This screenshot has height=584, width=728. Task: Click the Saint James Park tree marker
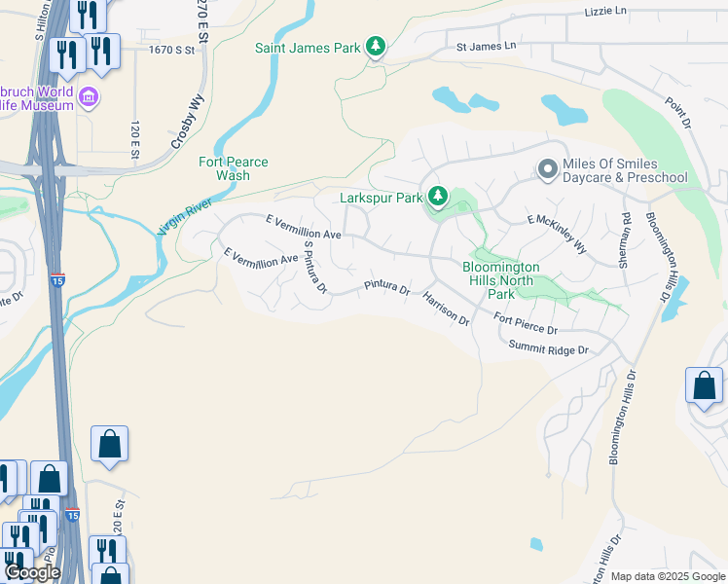tap(376, 47)
